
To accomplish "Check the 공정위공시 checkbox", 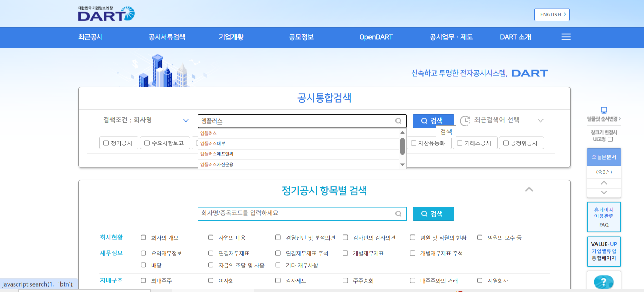I will [x=506, y=143].
